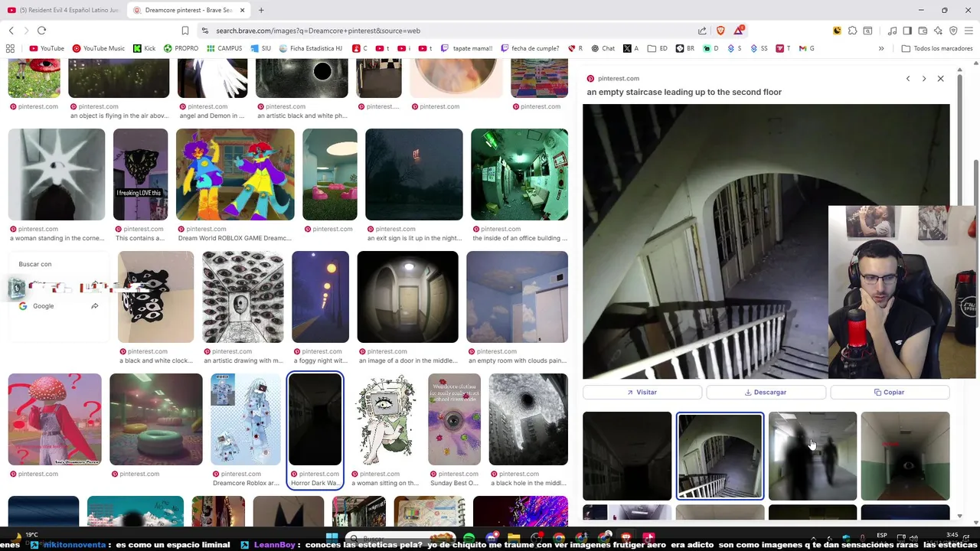Viewport: 980px width, 551px height.
Task: Open the CAMPUS bookmark
Action: [224, 48]
